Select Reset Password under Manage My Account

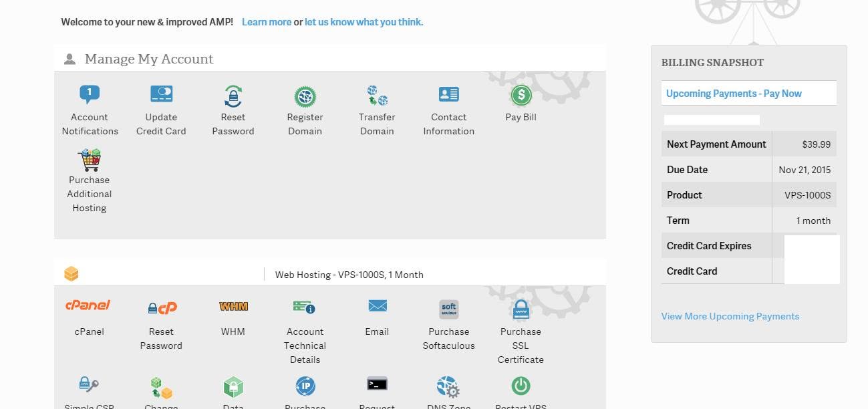[233, 96]
